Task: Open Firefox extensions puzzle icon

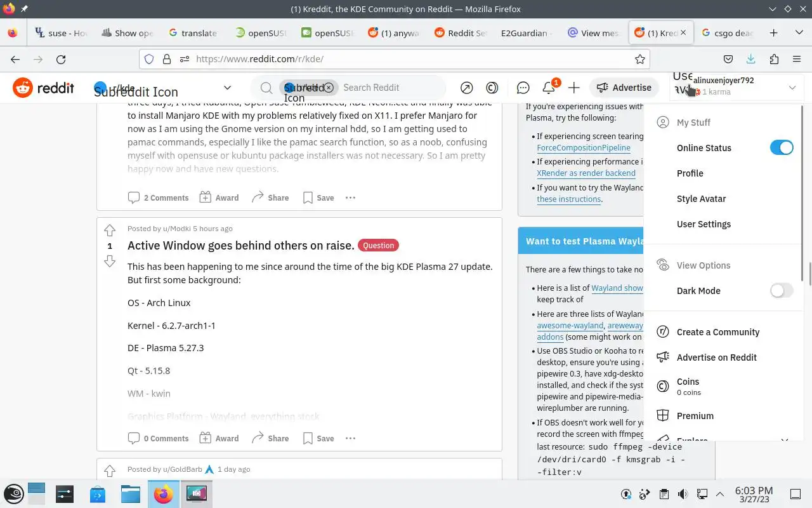Action: (x=773, y=59)
